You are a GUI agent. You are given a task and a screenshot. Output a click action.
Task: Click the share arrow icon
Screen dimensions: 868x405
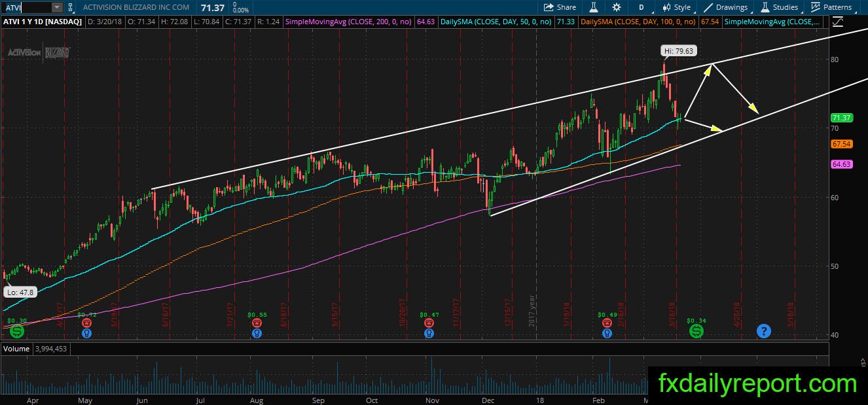(549, 7)
